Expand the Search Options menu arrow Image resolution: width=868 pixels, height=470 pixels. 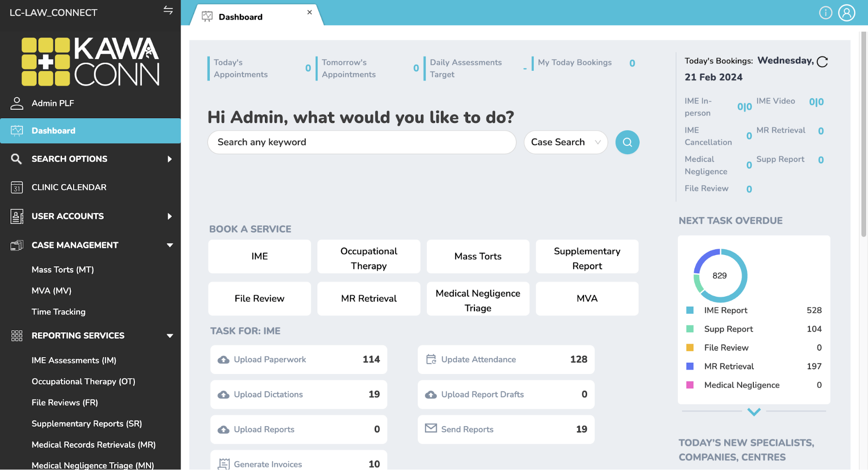170,159
